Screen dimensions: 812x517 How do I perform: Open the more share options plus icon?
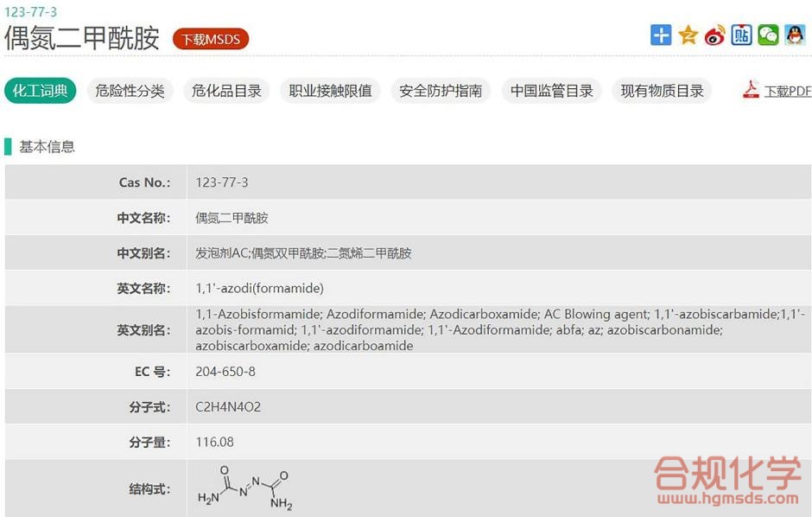(661, 35)
